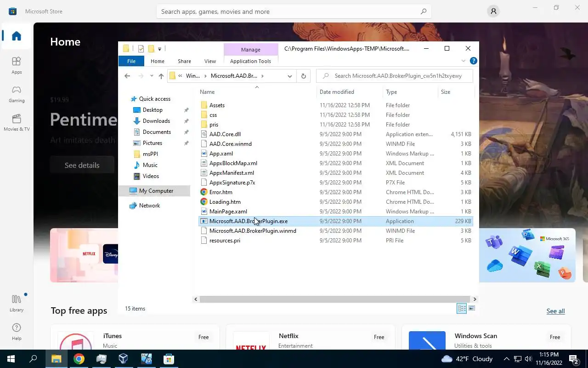Select Network in navigation pane
Screen dimensions: 588x368
[x=149, y=206]
